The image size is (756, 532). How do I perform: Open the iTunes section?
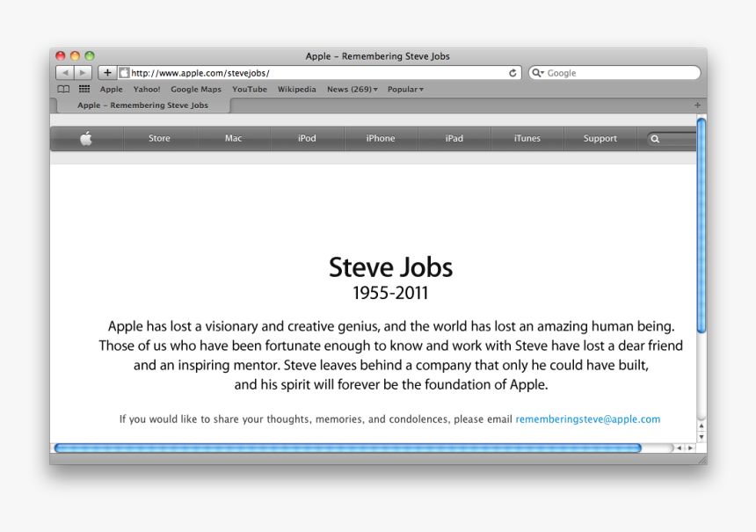[x=527, y=138]
